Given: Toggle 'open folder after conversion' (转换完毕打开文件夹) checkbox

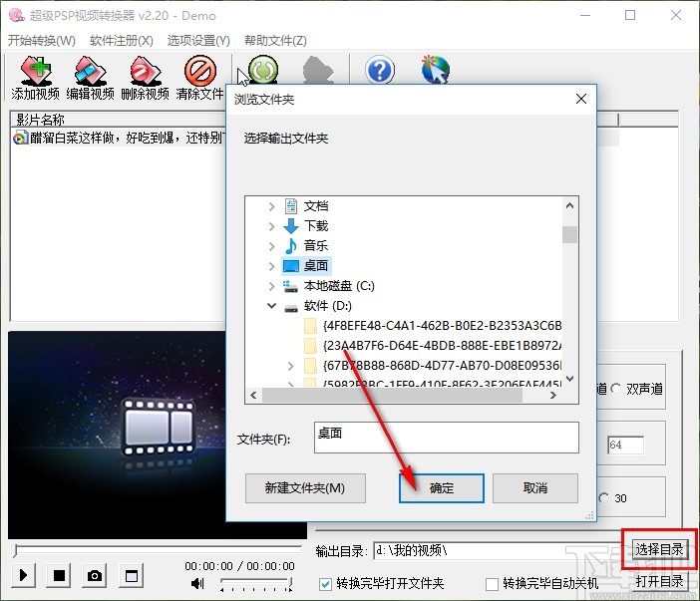Looking at the screenshot, I should coord(326,584).
